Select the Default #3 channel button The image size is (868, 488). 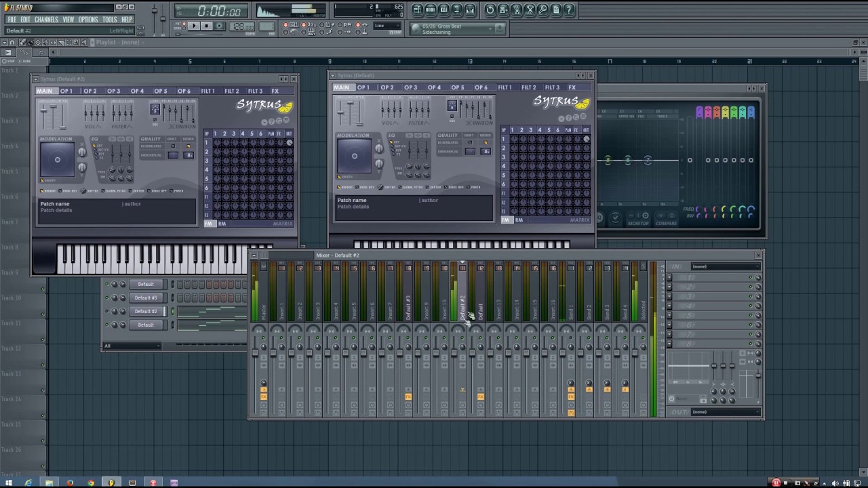coord(146,298)
